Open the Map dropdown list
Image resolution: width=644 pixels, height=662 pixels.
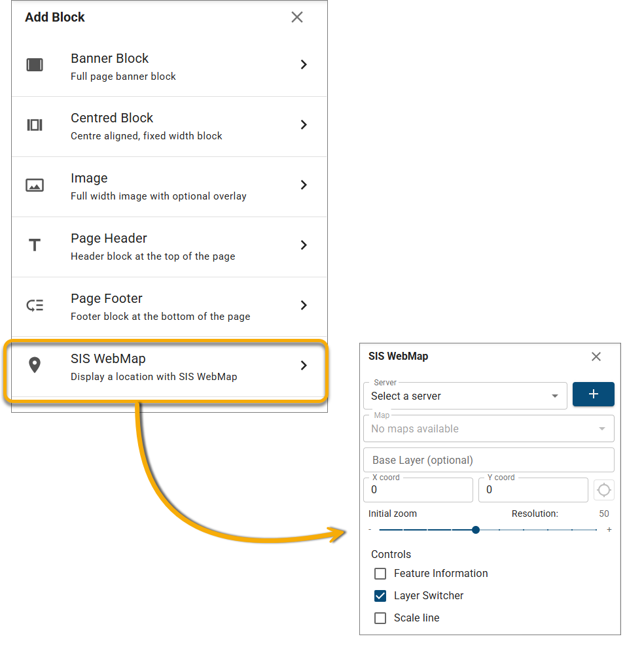(488, 429)
